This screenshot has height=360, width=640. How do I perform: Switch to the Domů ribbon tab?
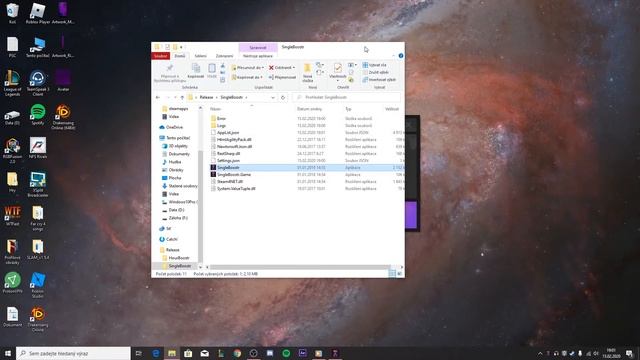point(180,56)
